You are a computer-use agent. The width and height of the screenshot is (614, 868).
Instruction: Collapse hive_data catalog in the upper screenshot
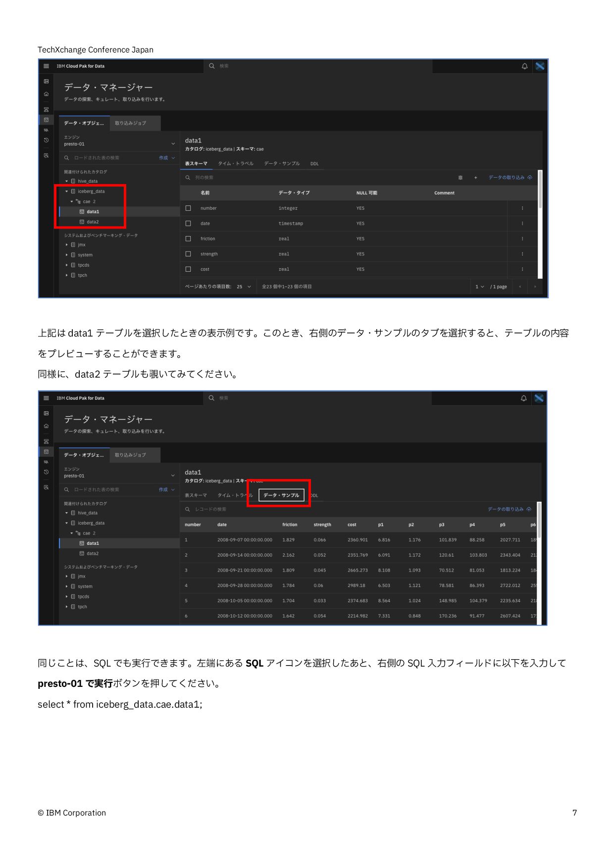click(67, 181)
